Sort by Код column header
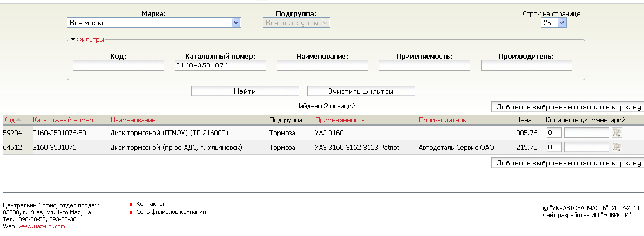 tap(9, 120)
